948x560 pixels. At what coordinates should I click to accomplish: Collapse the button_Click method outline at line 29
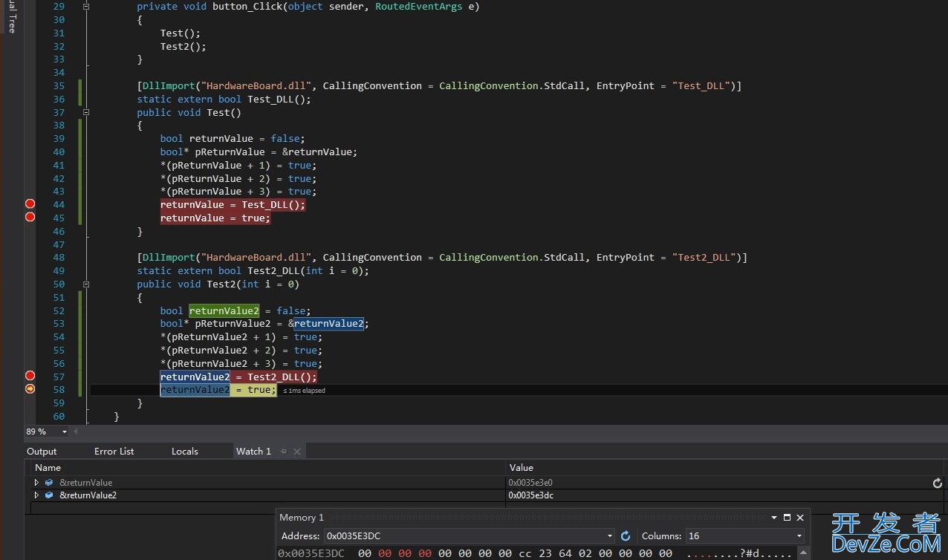tap(86, 6)
